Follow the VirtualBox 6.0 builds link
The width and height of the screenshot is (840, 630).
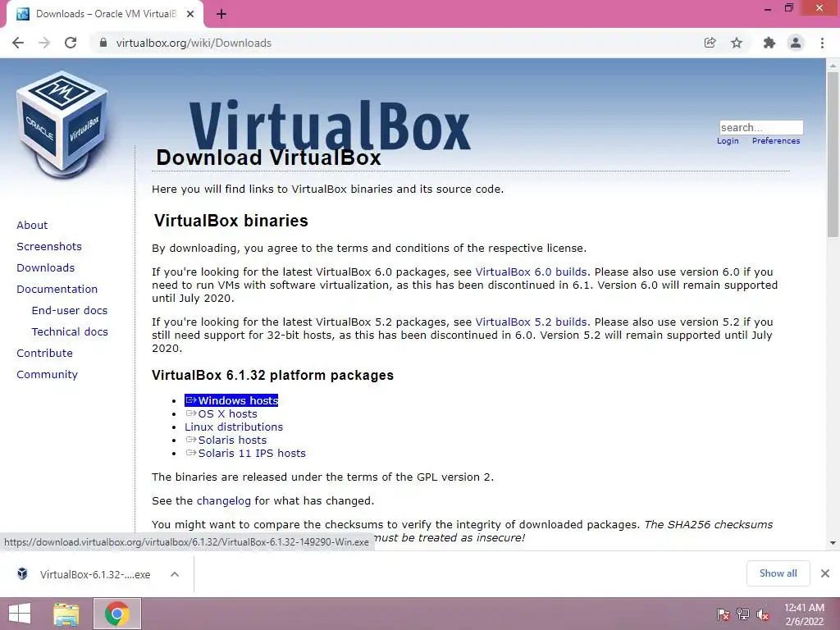point(531,272)
